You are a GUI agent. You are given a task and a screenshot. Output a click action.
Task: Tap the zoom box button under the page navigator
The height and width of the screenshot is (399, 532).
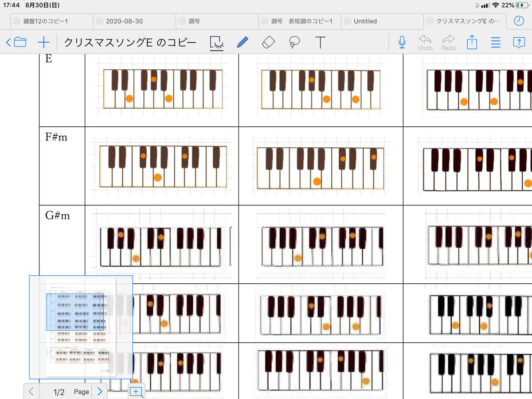pos(136,391)
